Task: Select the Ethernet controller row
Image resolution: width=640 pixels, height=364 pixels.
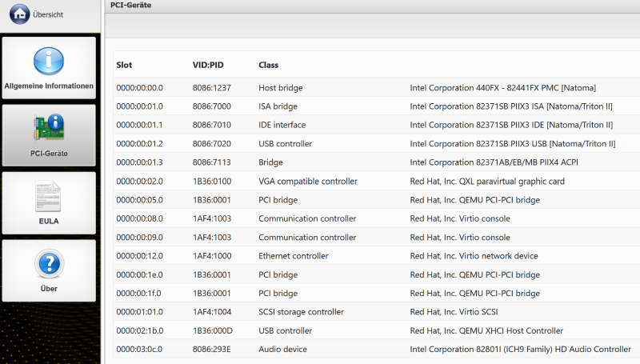Action: [x=293, y=256]
